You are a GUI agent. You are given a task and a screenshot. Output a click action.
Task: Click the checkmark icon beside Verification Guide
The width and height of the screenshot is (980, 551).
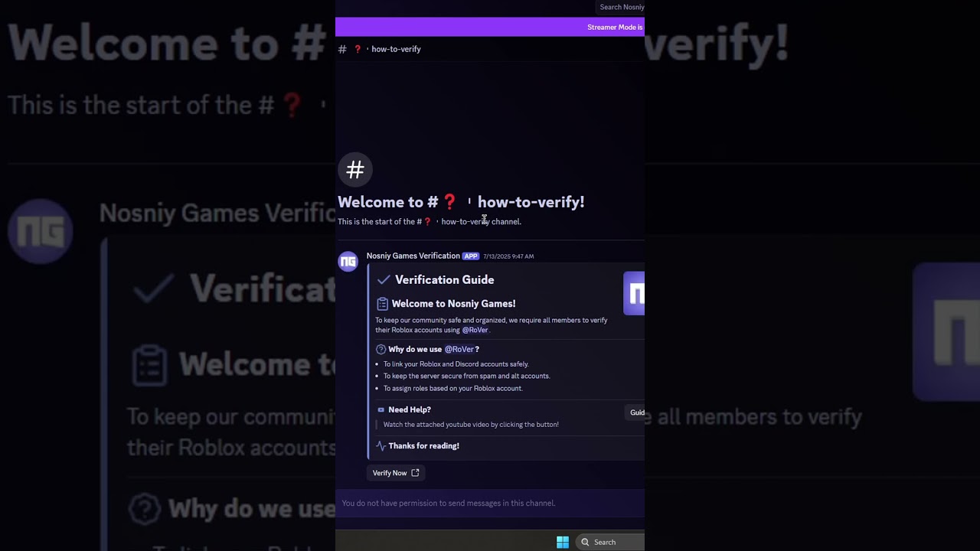click(384, 279)
